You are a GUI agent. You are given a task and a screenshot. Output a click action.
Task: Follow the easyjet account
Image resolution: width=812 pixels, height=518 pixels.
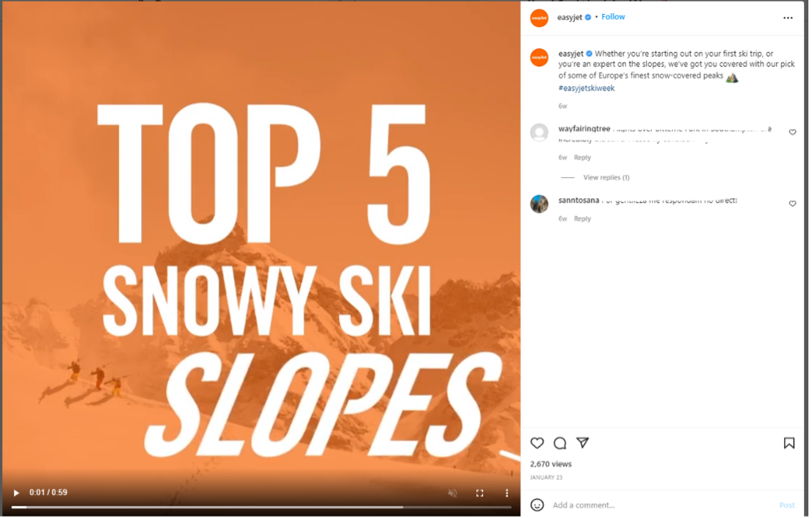613,17
